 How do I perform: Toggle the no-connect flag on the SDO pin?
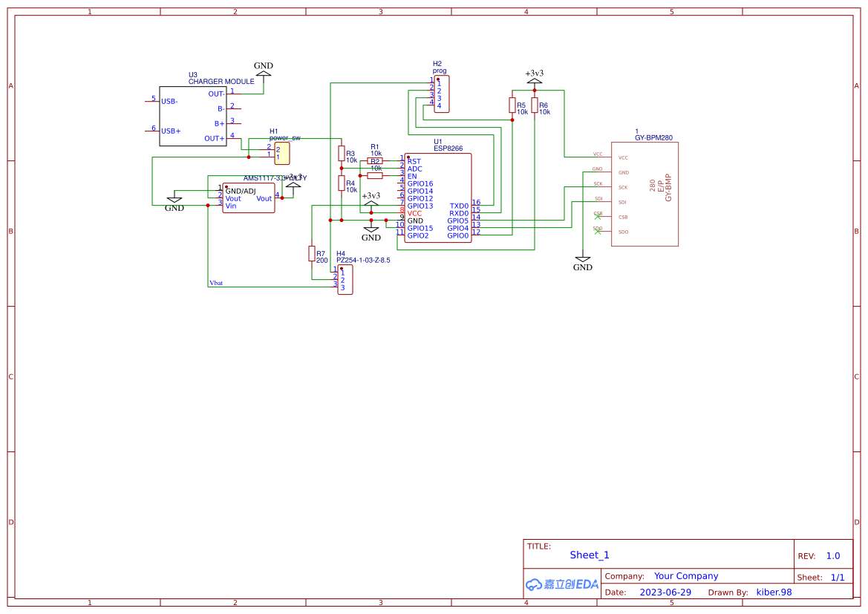pos(596,232)
